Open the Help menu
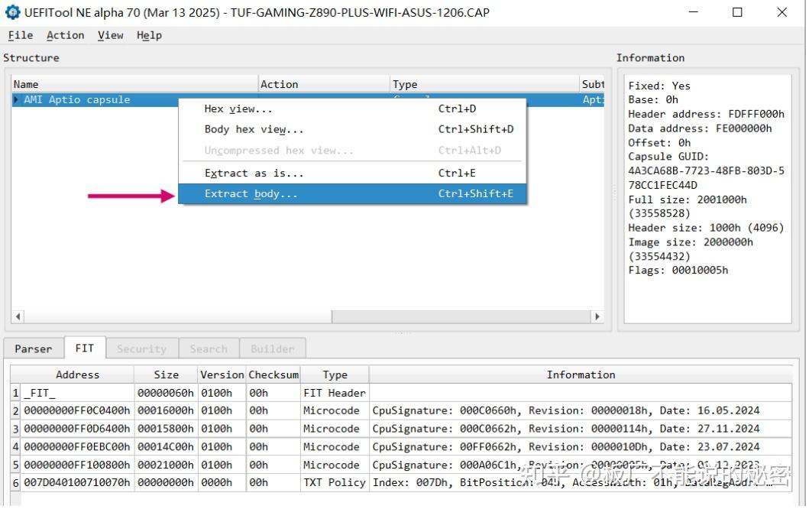The height and width of the screenshot is (509, 812). pos(149,35)
